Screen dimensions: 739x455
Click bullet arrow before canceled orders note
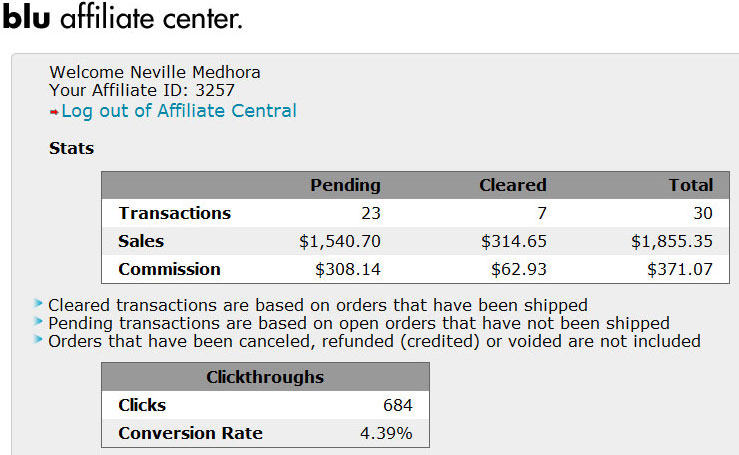[x=39, y=340]
